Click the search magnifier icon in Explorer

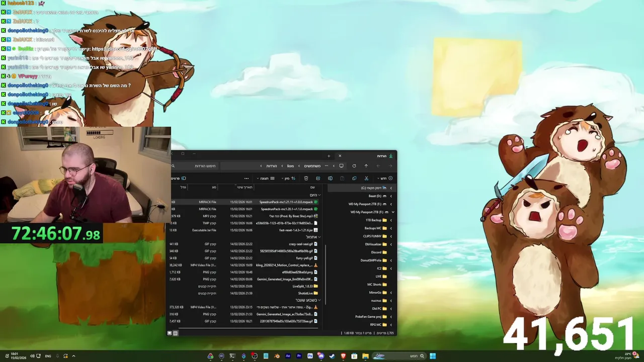pyautogui.click(x=173, y=166)
